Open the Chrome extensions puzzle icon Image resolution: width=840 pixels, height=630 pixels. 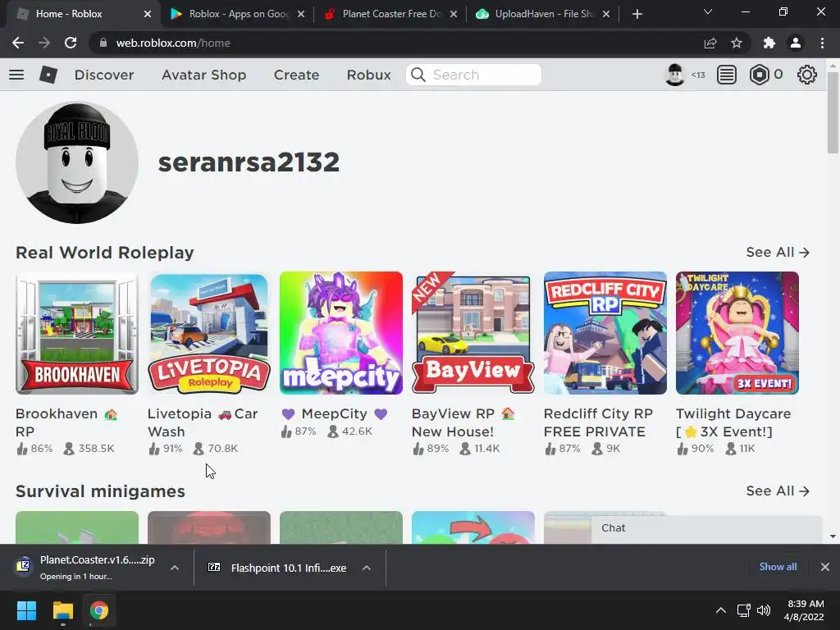click(x=769, y=43)
